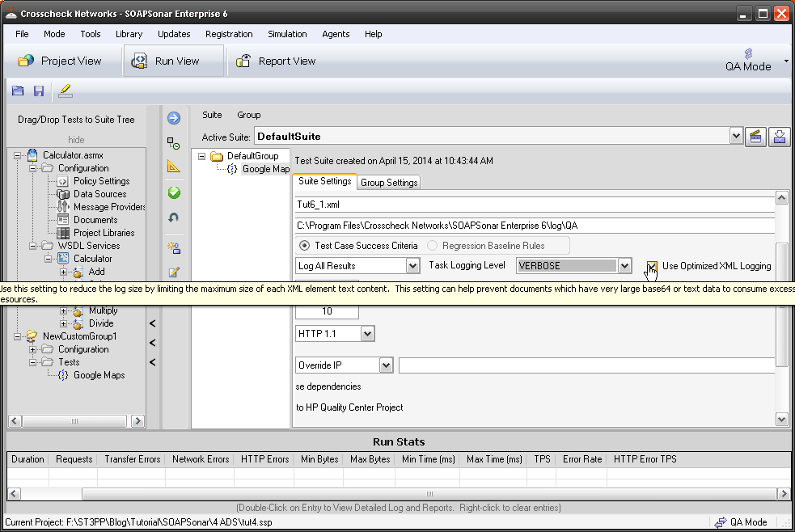Click the Project Libraries books icon
Viewport: 795px width, 532px height.
[x=63, y=233]
